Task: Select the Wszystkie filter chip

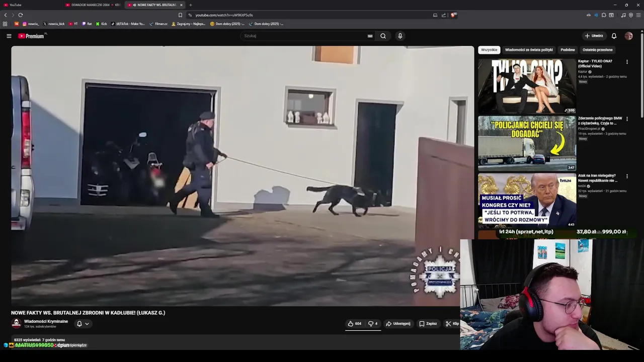Action: (x=489, y=50)
